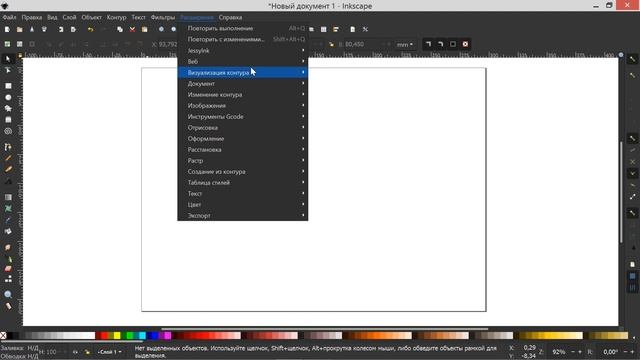
Task: Open the mm units dropdown
Action: (x=405, y=44)
